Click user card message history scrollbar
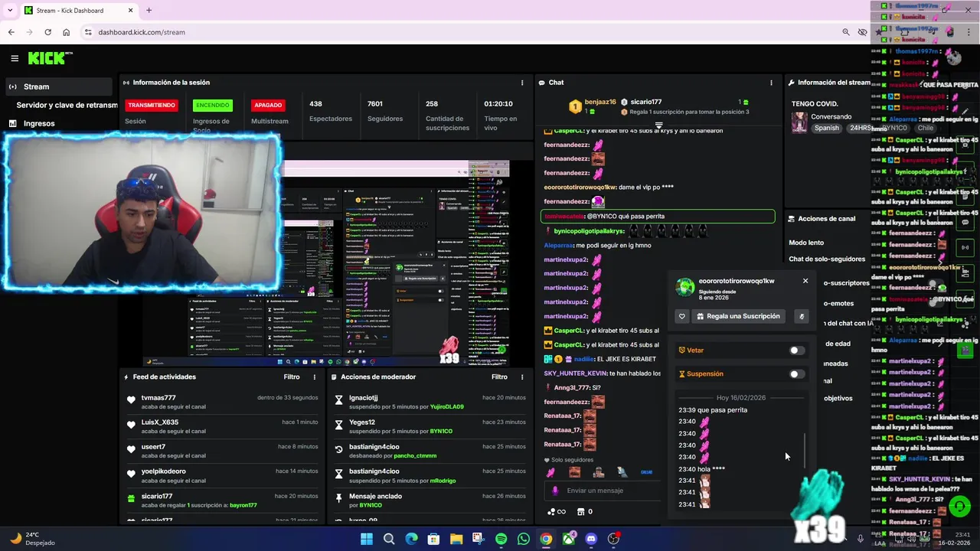Image resolution: width=980 pixels, height=551 pixels. pos(805,452)
